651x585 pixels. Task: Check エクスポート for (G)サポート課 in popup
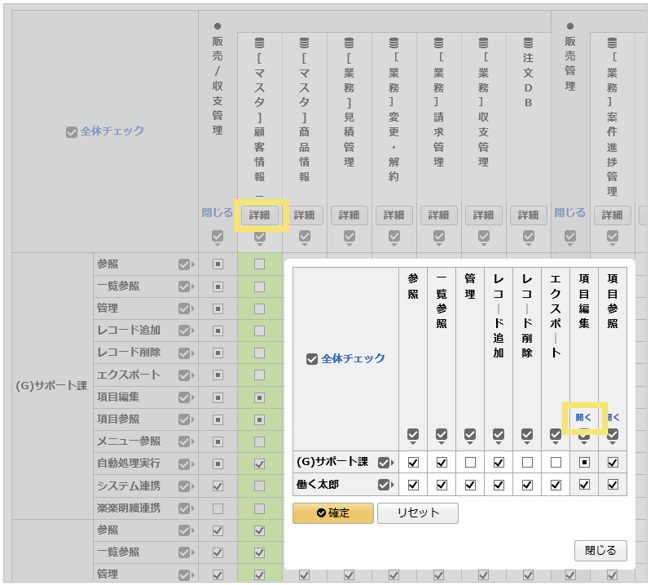(556, 462)
